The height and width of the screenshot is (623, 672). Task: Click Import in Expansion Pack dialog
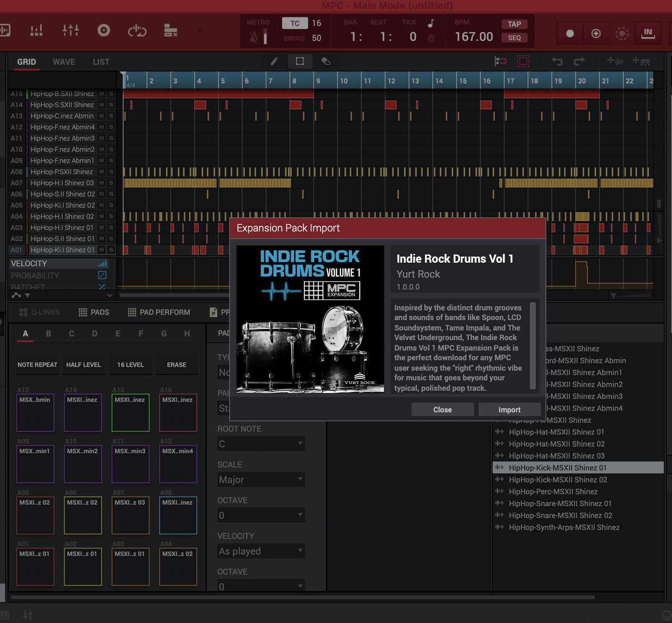[x=509, y=410]
